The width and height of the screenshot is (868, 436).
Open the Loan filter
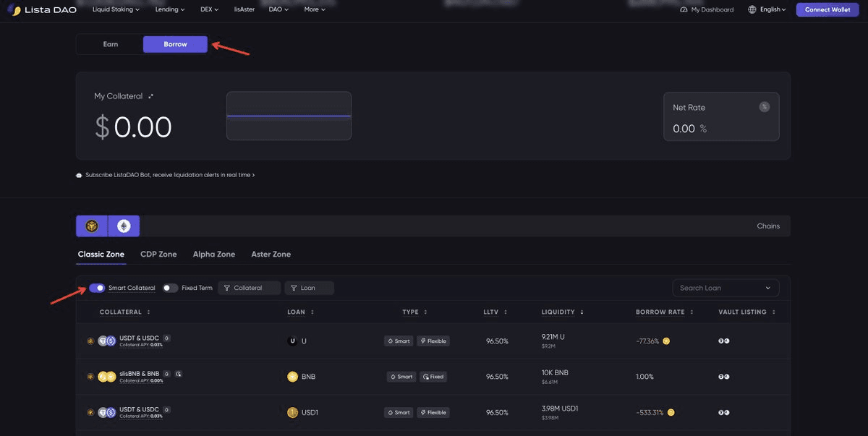309,288
